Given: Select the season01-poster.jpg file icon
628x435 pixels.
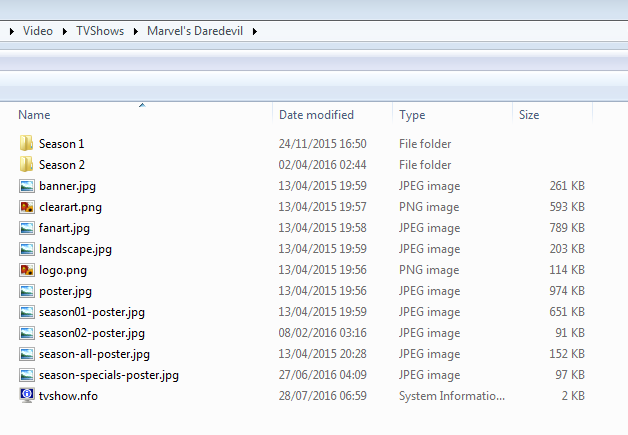Looking at the screenshot, I should pos(27,312).
